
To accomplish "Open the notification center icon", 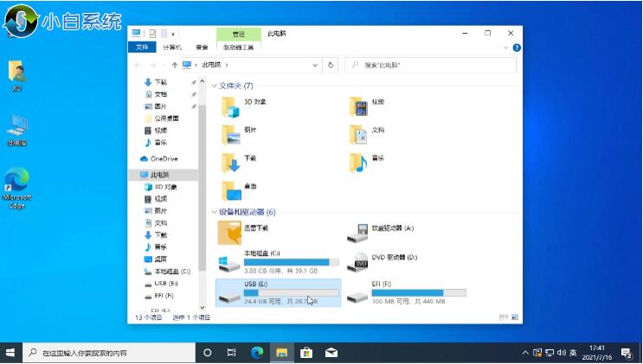I will point(627,353).
